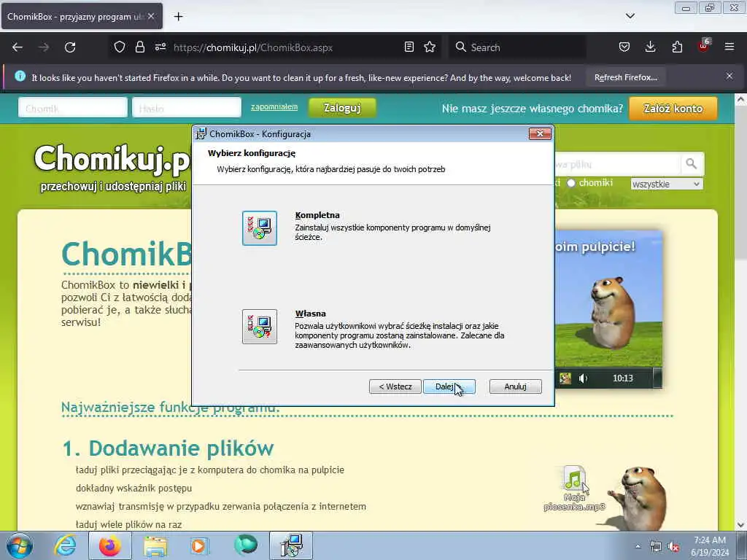Open the green round taskbar app
Screen dimensions: 747x560
(x=246, y=545)
